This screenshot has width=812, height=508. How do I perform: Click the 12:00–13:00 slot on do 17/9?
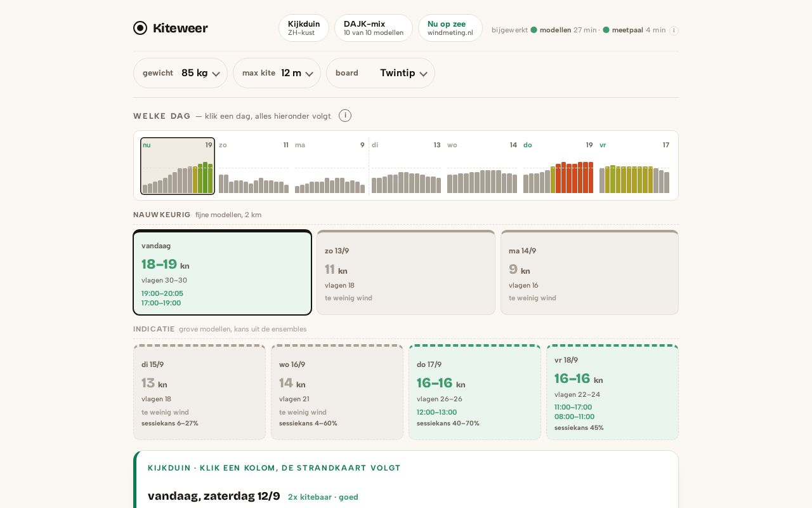(436, 412)
